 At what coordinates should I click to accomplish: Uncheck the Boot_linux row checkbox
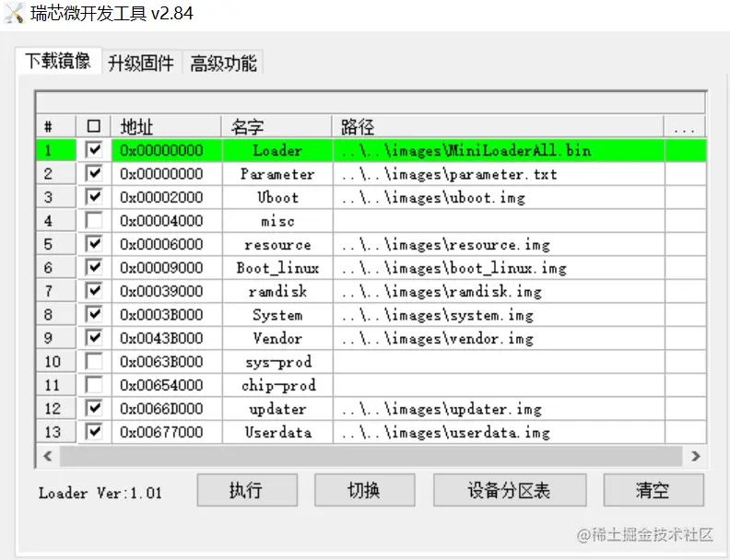(94, 267)
